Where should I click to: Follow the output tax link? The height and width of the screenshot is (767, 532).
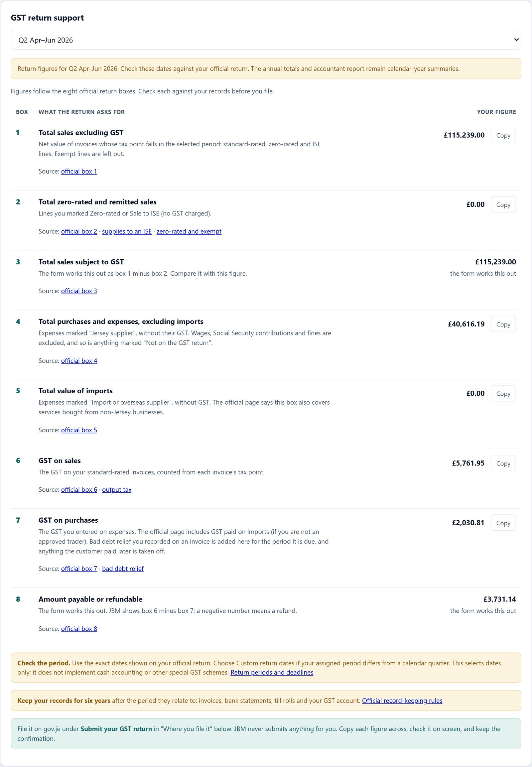point(117,490)
